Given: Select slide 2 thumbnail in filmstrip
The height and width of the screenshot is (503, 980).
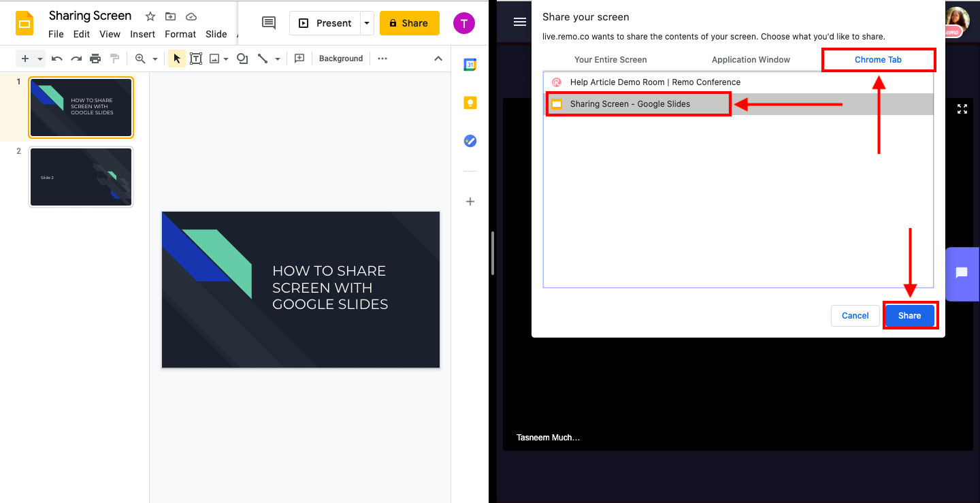Looking at the screenshot, I should (81, 177).
